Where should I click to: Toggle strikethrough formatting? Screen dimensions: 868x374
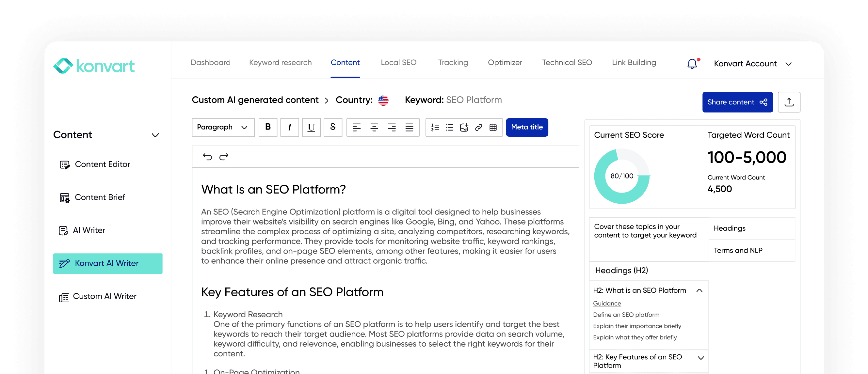[332, 127]
